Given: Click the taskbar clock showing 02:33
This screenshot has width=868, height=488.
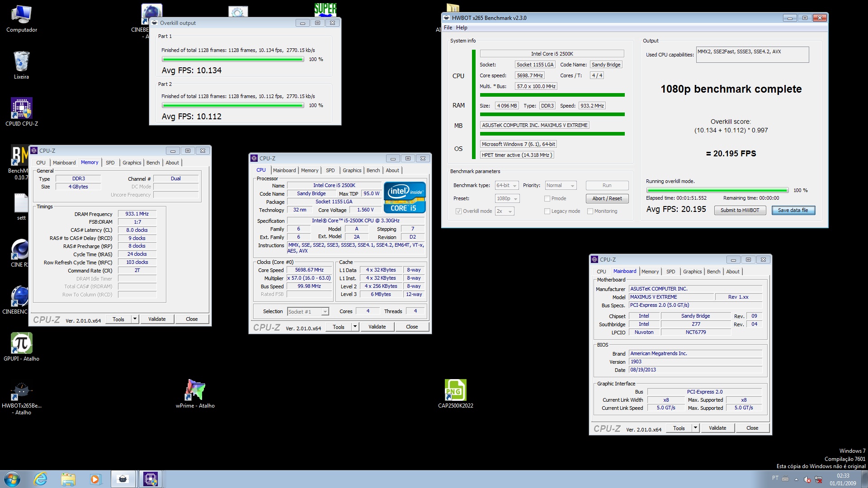Looking at the screenshot, I should 843,479.
